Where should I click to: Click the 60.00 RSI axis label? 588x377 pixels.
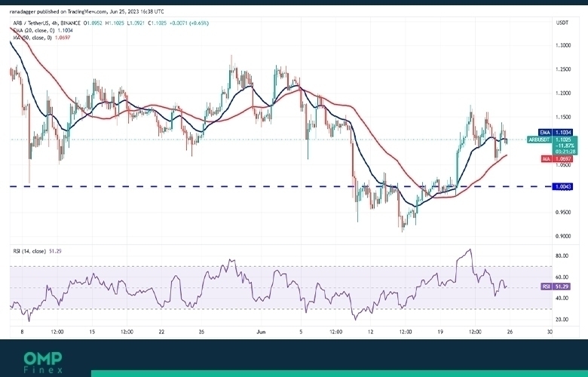coord(562,277)
